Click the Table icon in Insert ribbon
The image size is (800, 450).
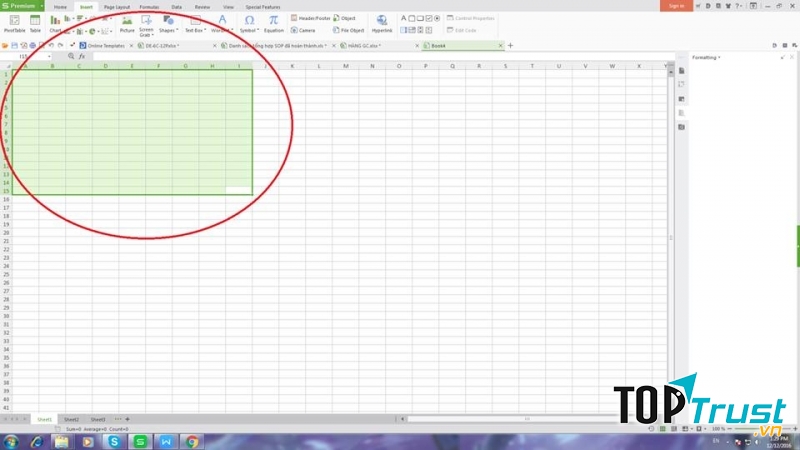[35, 22]
